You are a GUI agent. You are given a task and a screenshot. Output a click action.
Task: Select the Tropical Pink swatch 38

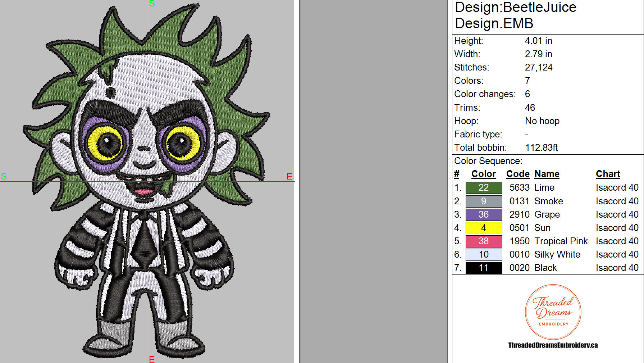coord(484,241)
